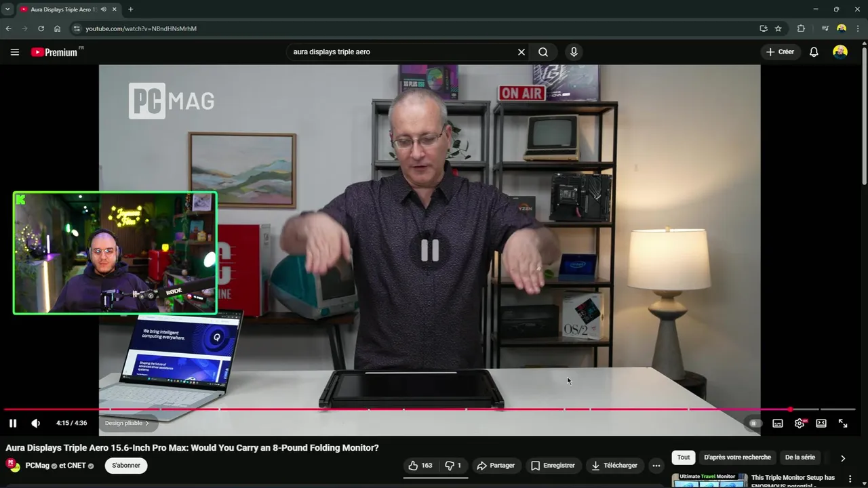Click the progress bar scrubber dot
The image size is (868, 488).
791,409
